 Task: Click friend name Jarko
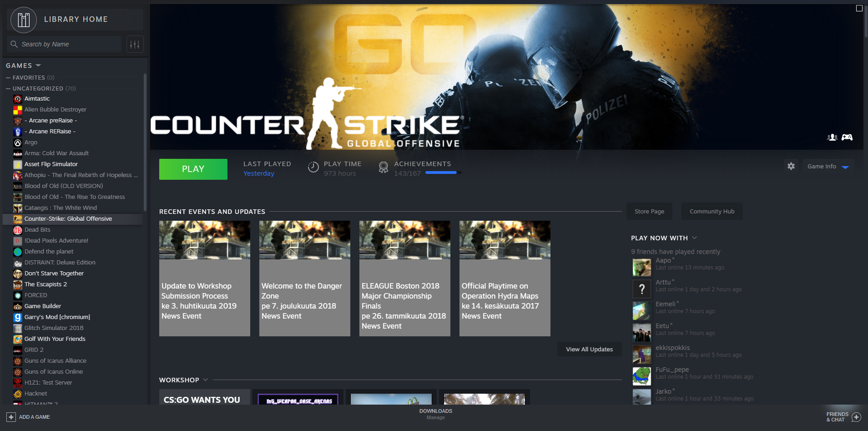663,391
